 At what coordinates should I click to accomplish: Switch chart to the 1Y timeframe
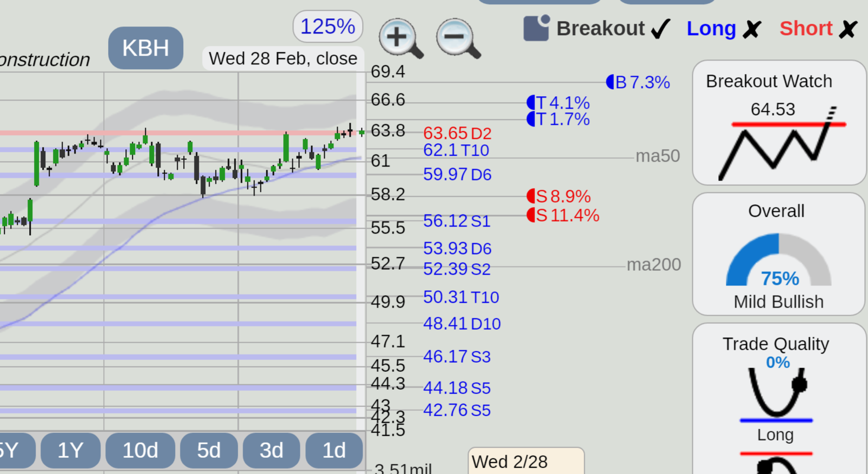[x=70, y=450]
